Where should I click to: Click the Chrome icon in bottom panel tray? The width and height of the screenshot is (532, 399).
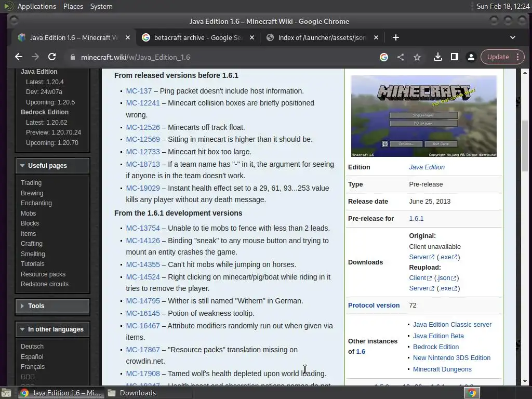pyautogui.click(x=472, y=393)
